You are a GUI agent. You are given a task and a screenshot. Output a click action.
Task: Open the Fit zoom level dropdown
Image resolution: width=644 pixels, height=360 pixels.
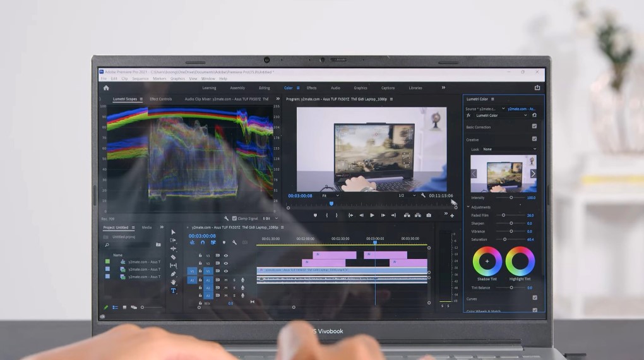(x=330, y=196)
